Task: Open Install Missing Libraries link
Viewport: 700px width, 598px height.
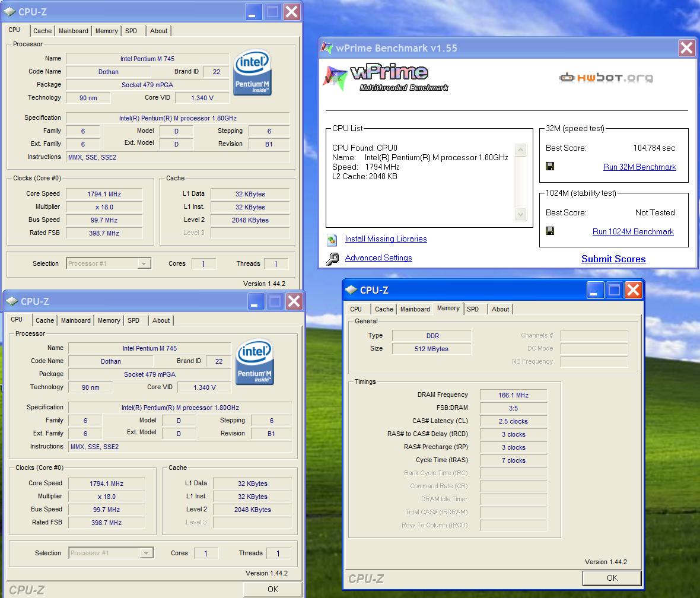Action: pyautogui.click(x=386, y=239)
